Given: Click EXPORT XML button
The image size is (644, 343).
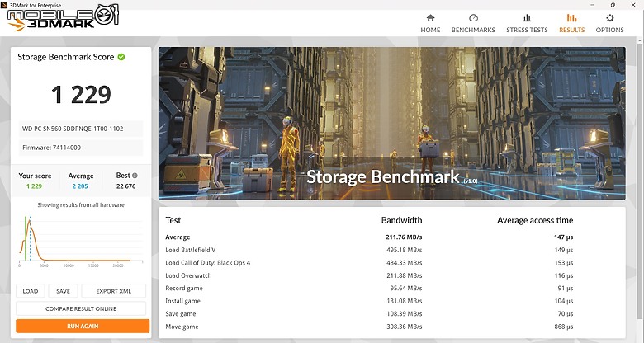Looking at the screenshot, I should [x=114, y=291].
